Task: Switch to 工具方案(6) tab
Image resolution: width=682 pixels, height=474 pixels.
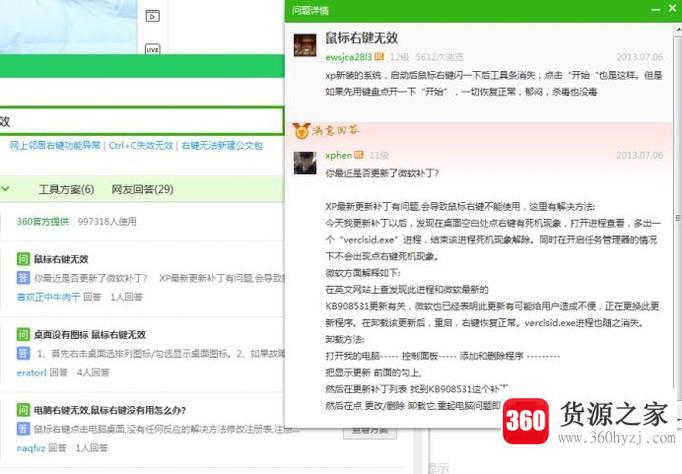Action: (x=67, y=190)
